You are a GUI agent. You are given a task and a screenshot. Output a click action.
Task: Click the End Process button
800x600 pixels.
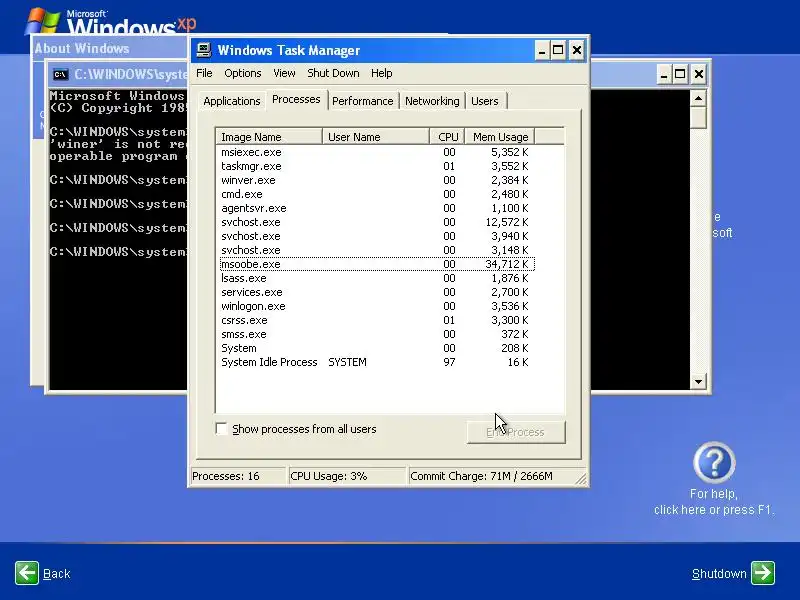tap(516, 432)
